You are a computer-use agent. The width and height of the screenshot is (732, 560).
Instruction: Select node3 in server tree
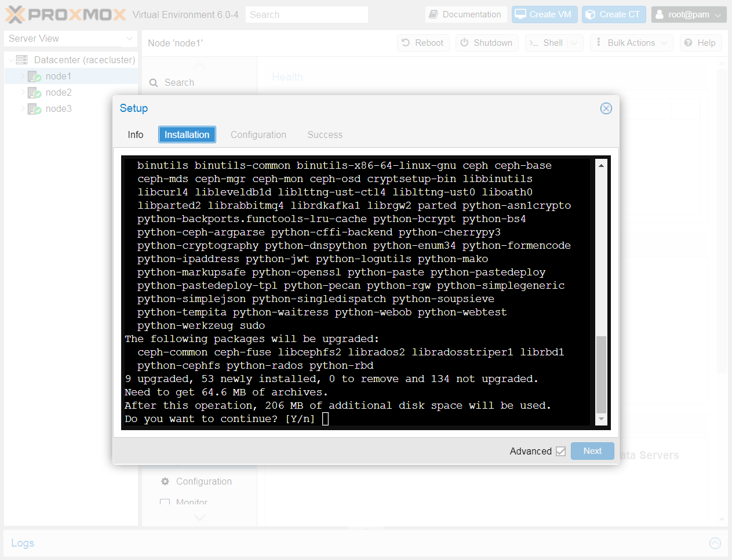[x=59, y=108]
